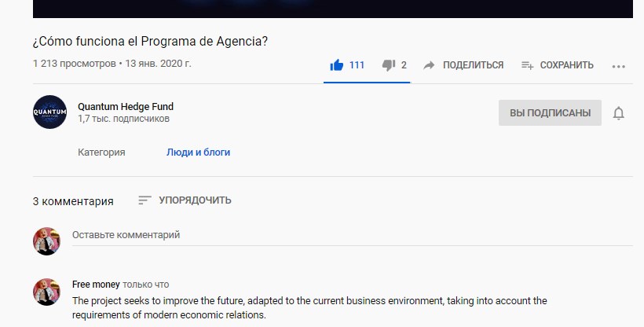Click the 111 likes count

(357, 65)
